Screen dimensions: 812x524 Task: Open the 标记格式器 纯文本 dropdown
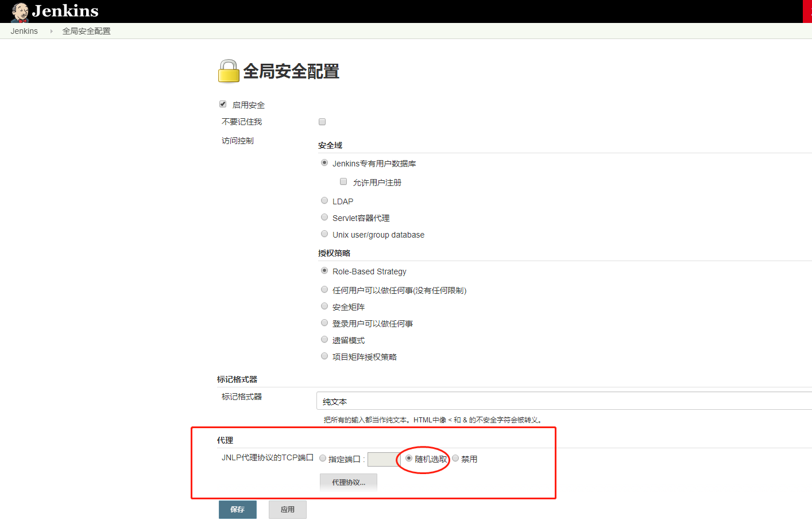click(x=564, y=401)
